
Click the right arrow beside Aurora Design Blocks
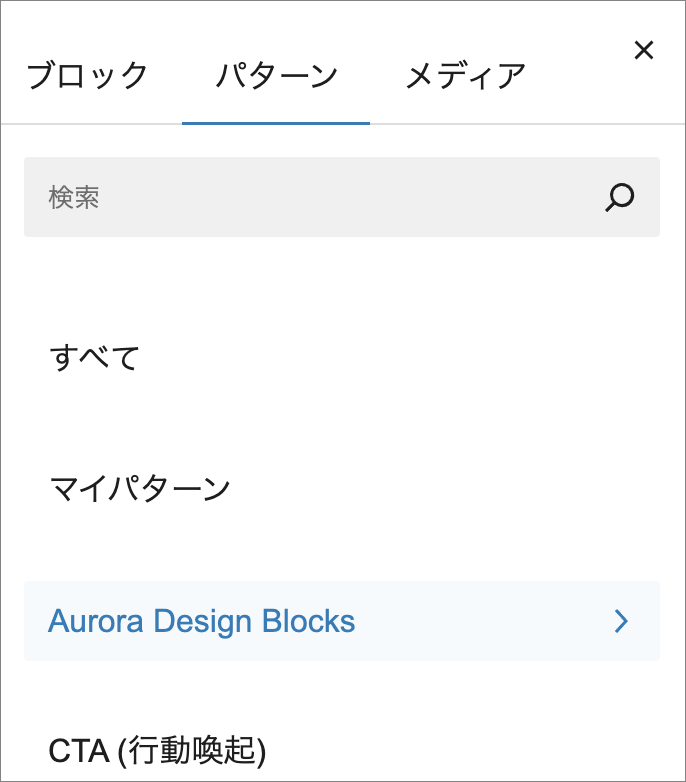[x=622, y=621]
